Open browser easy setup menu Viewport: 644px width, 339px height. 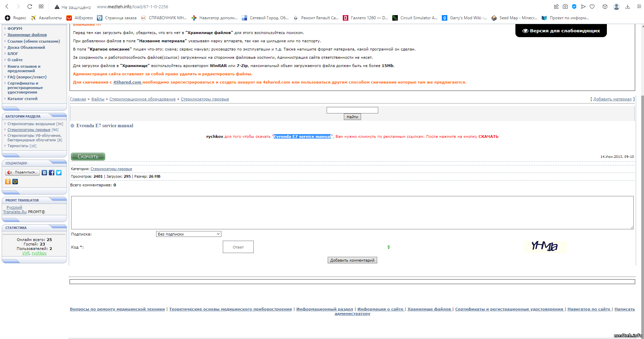coord(639,7)
